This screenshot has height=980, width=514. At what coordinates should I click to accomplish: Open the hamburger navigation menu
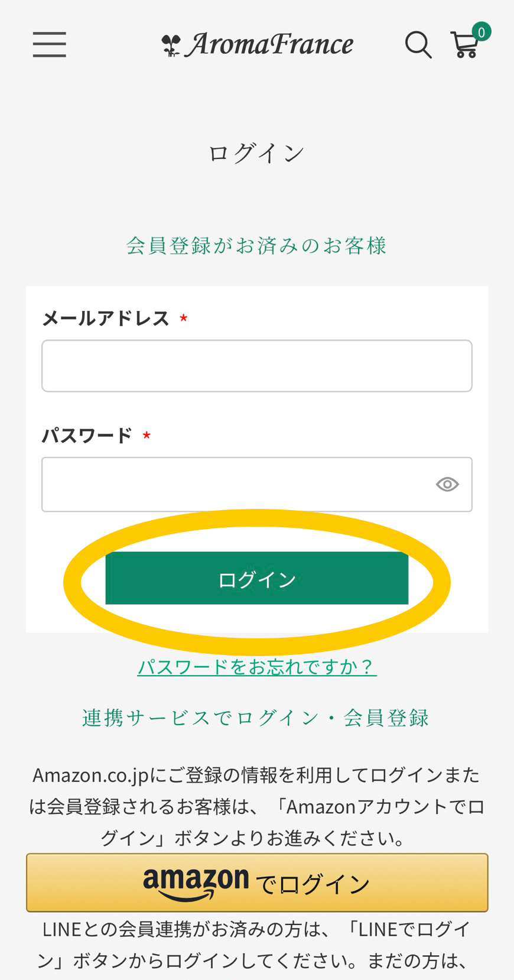(x=50, y=45)
